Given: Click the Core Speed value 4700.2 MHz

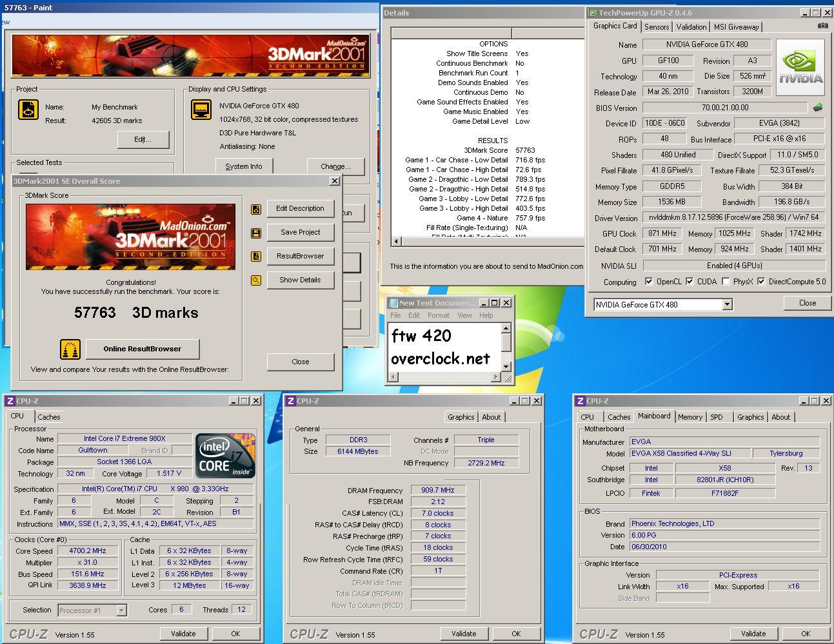Looking at the screenshot, I should click(88, 551).
